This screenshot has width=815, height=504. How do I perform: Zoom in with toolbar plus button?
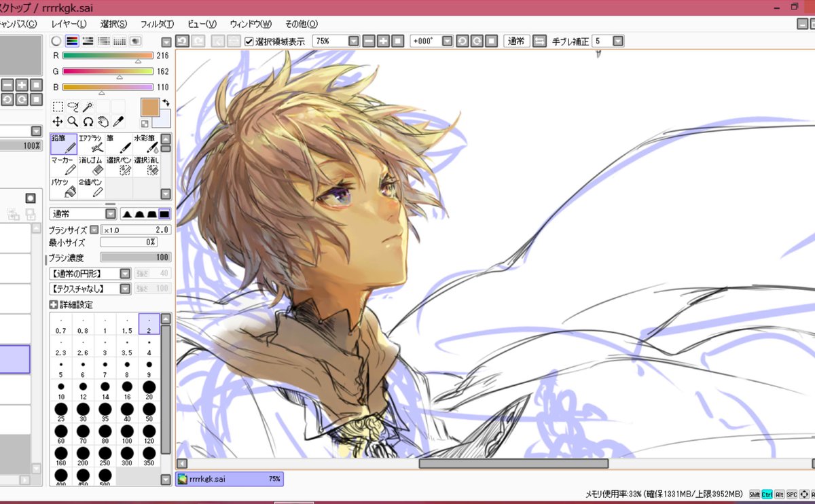383,41
